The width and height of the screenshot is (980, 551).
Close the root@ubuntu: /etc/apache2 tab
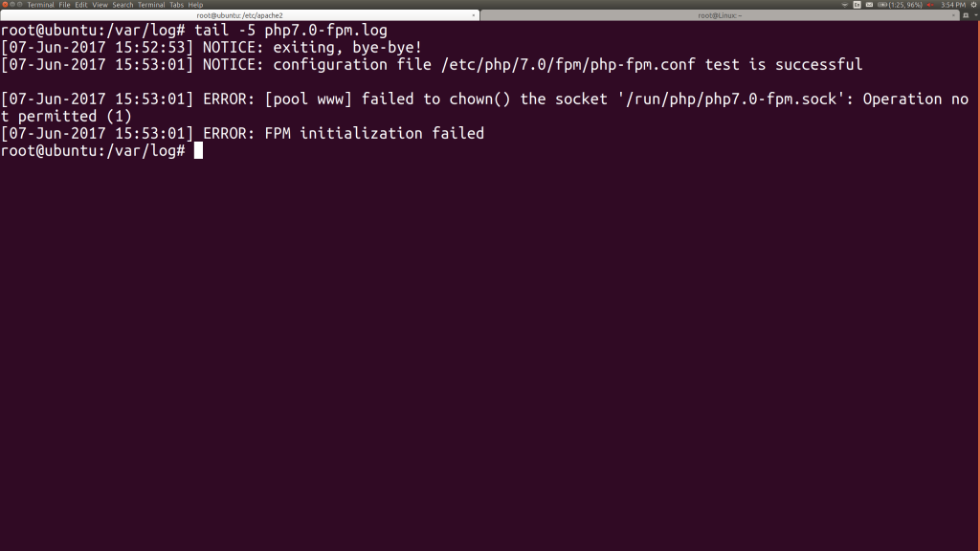click(x=475, y=15)
